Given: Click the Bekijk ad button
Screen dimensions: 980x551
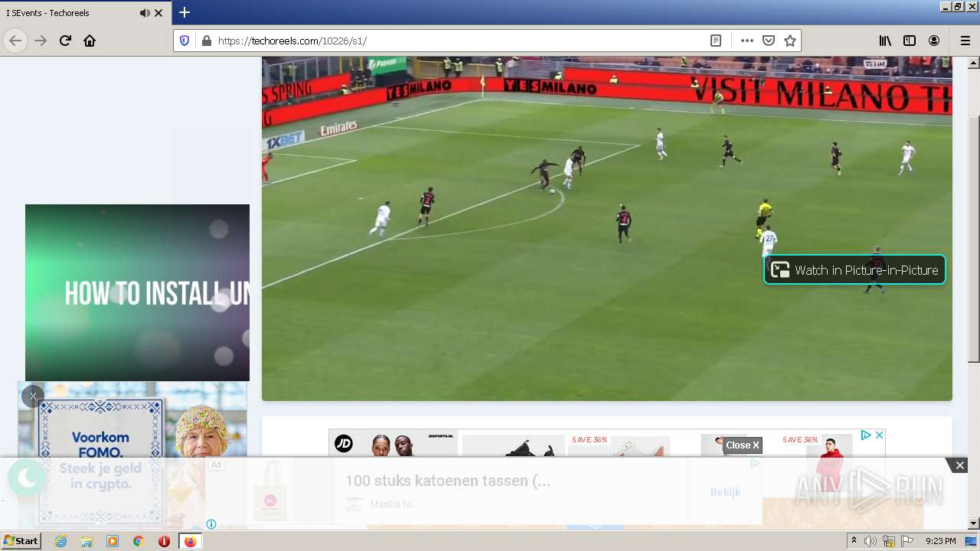Looking at the screenshot, I should (x=725, y=491).
